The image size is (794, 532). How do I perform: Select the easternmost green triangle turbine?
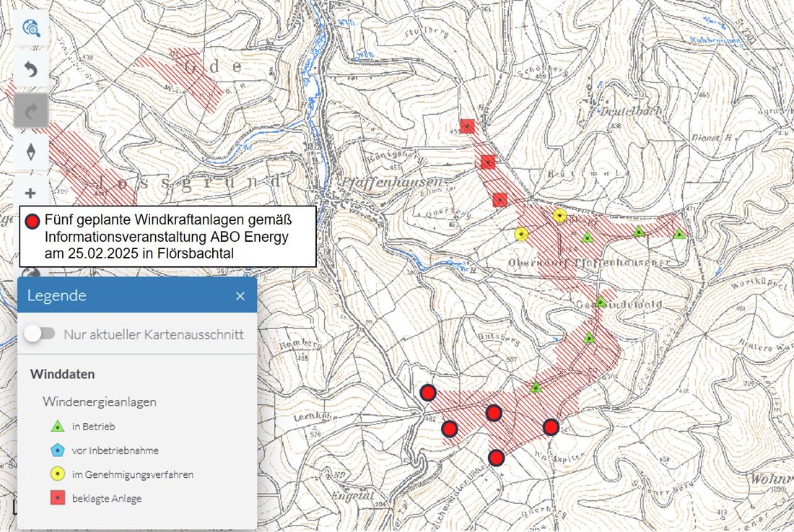pyautogui.click(x=679, y=234)
